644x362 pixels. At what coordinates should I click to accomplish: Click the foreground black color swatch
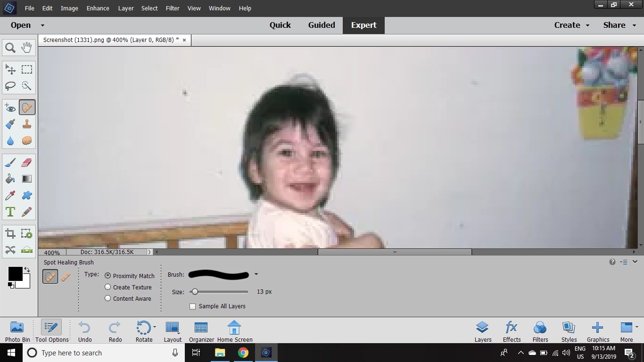tap(15, 274)
